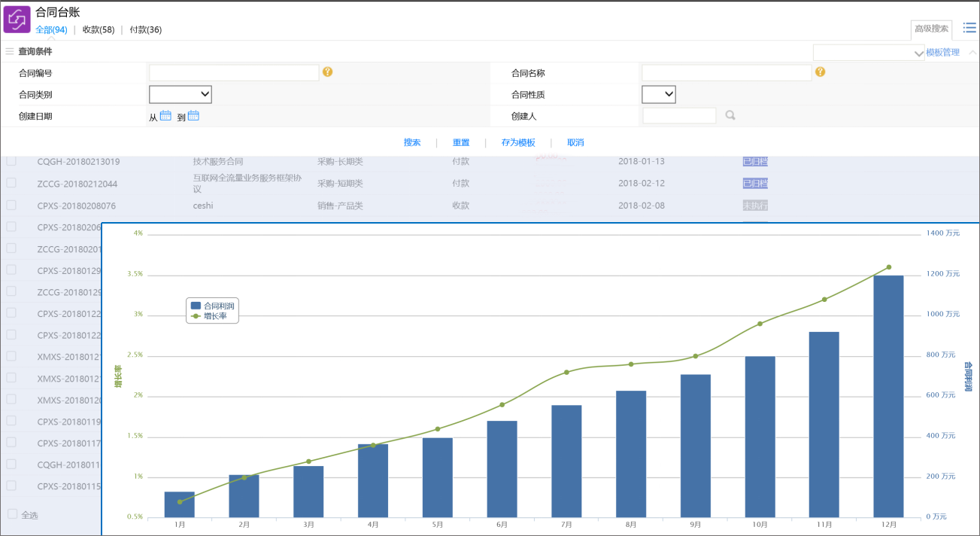
Task: Check the row starting CPXS-20180117 checkbox
Action: (x=11, y=443)
